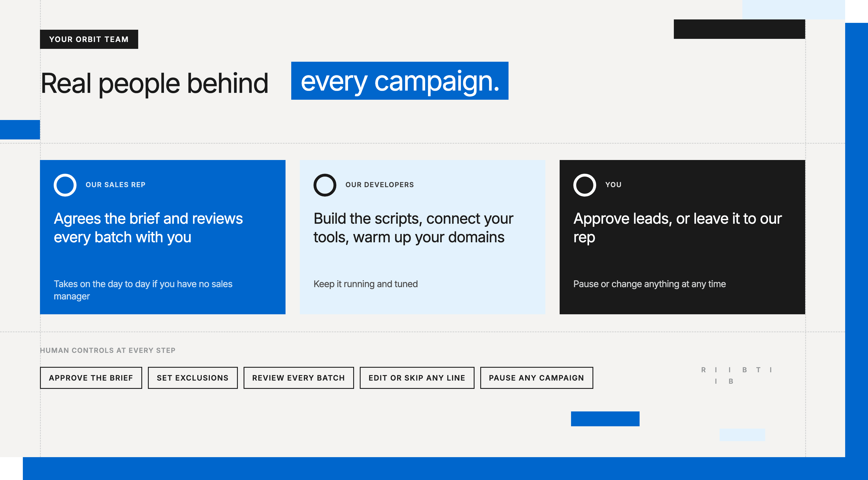Click Edit Or Skip Any Line button
This screenshot has width=868, height=480.
pyautogui.click(x=417, y=378)
